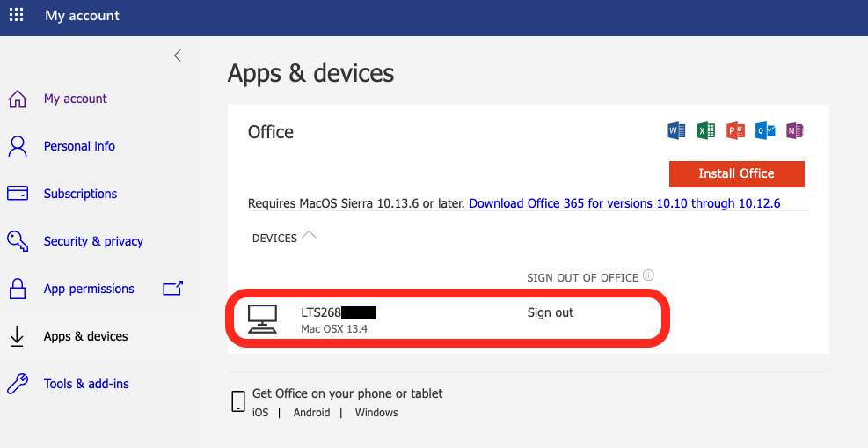
Task: Click the OneNote app icon
Action: point(794,130)
